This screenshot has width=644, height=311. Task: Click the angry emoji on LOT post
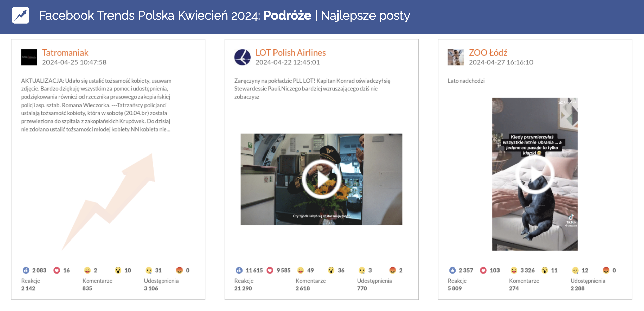pos(392,270)
